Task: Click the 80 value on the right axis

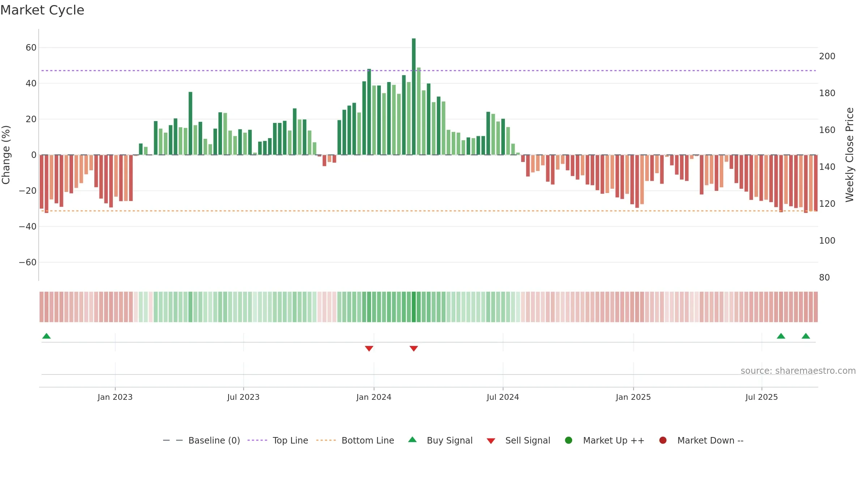Action: pos(825,277)
